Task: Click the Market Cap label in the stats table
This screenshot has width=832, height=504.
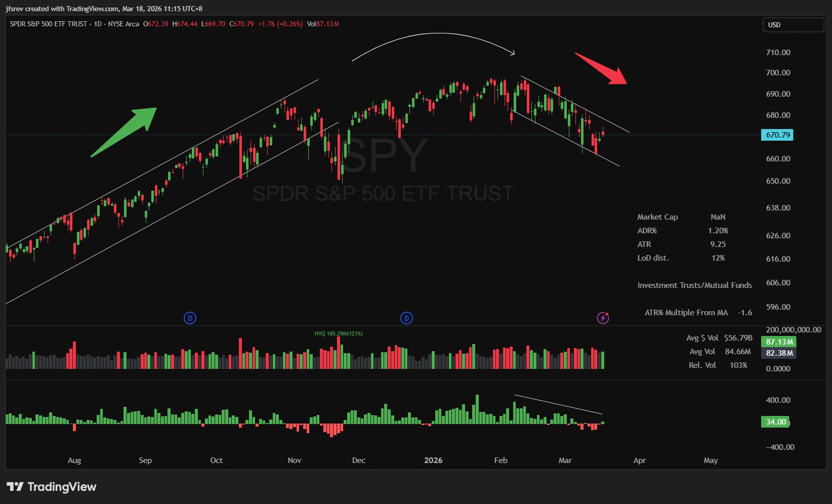Action: click(x=657, y=217)
